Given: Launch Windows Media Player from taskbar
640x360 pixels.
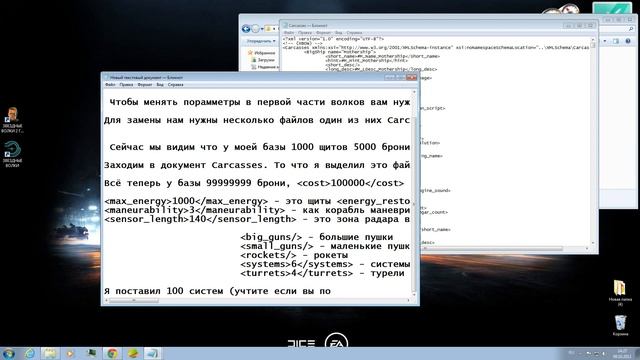Looking at the screenshot, I should point(70,353).
